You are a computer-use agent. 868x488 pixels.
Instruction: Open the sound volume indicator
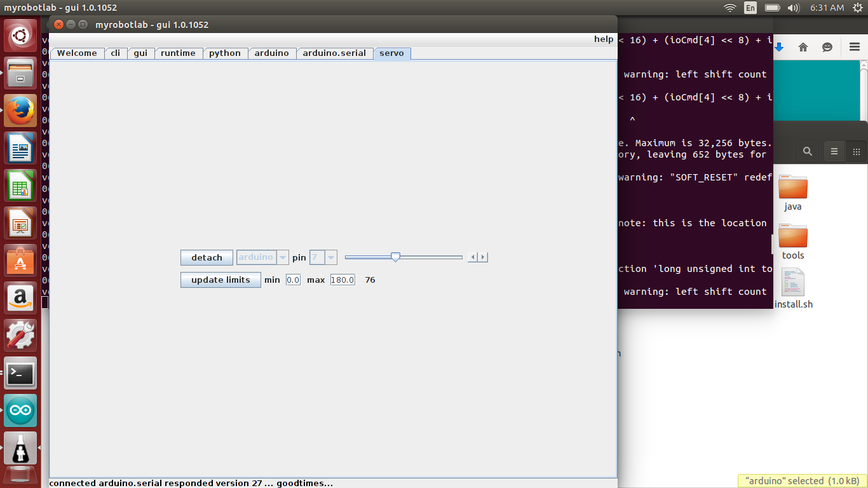[x=793, y=8]
